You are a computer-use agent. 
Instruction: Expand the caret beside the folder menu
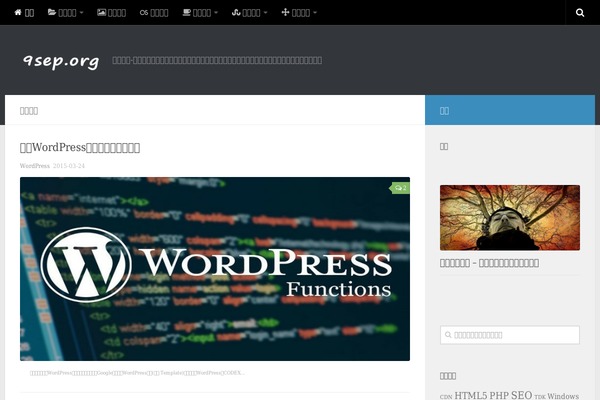tap(82, 13)
